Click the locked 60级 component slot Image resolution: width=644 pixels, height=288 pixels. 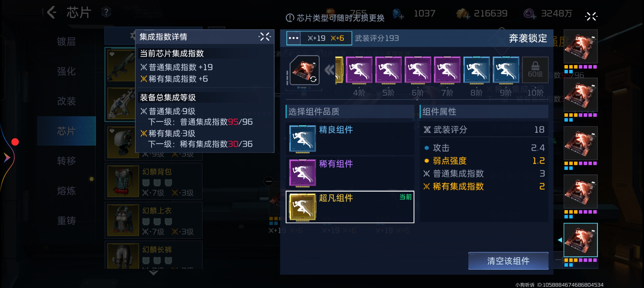pos(535,70)
